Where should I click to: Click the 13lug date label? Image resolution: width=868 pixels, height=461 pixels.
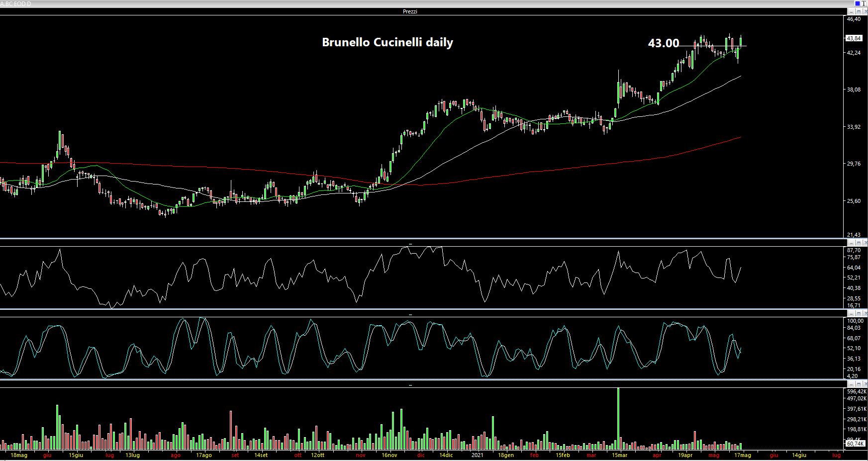[x=132, y=455]
